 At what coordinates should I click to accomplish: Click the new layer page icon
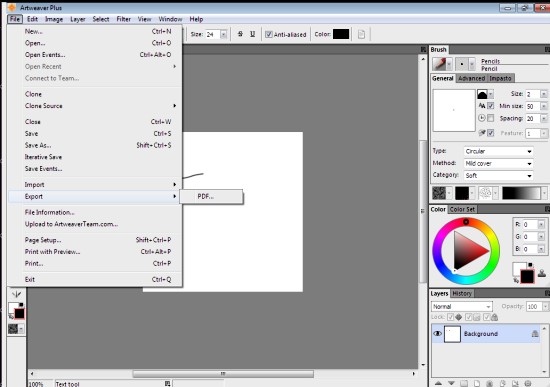(477, 383)
